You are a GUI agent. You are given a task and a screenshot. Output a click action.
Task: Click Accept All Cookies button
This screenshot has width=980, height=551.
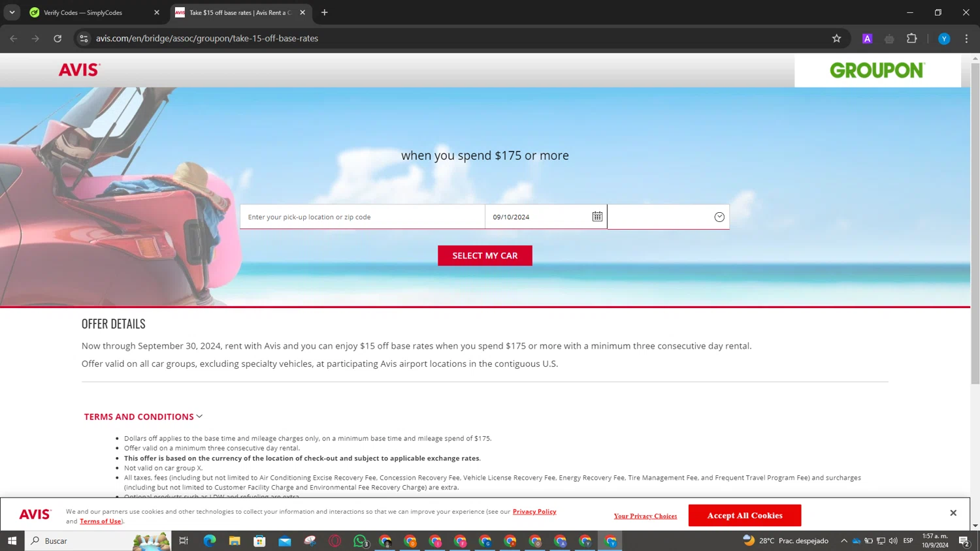click(745, 515)
